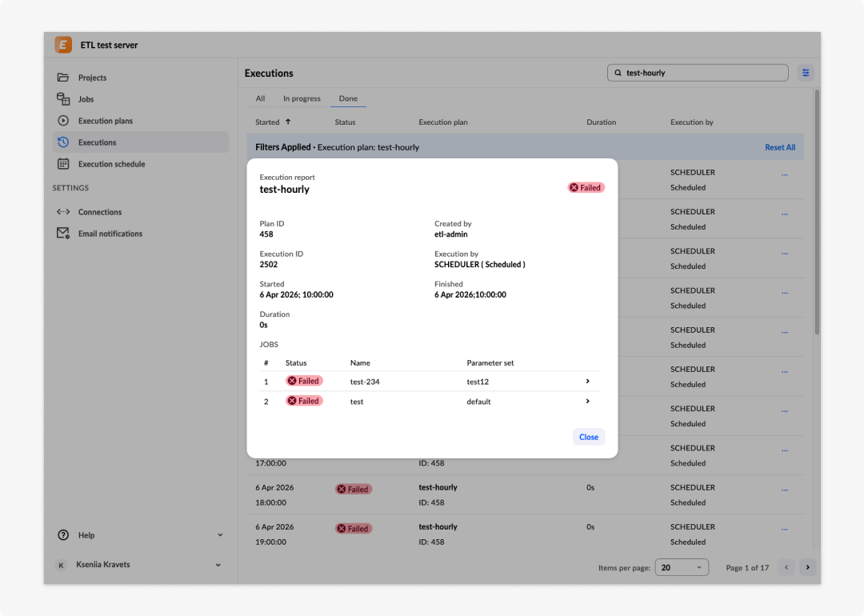Open Jobs via its sidebar icon
Image resolution: width=864 pixels, height=616 pixels.
pos(63,98)
